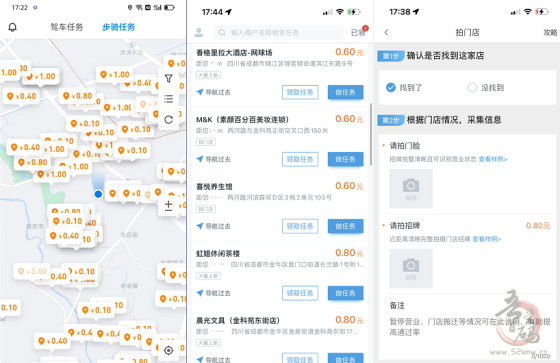
Task: Tap the zoom plus/minus map control
Action: [169, 206]
